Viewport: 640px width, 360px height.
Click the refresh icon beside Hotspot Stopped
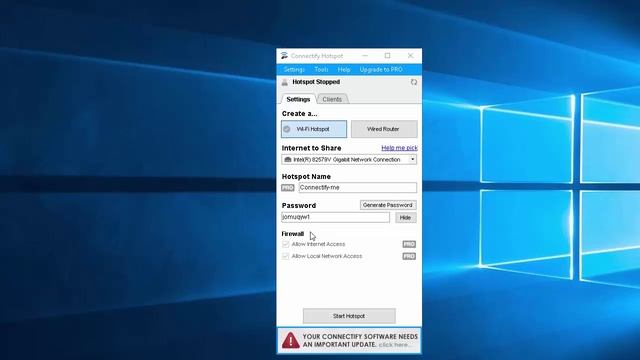coord(413,82)
